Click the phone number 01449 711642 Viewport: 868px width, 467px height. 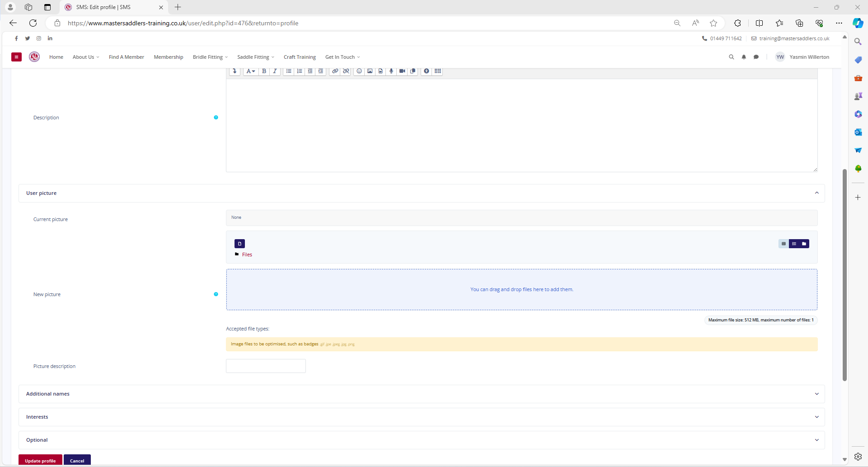coord(726,38)
